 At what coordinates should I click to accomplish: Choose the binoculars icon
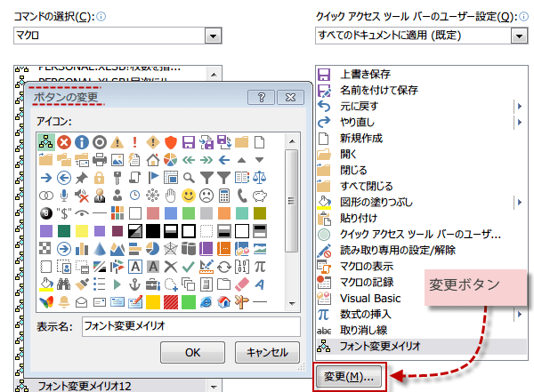click(64, 284)
